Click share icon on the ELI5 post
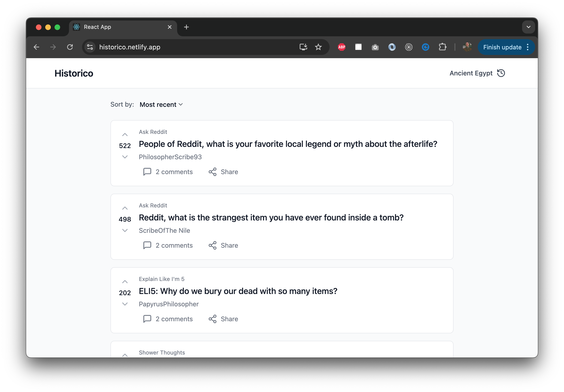Screen dimensions: 564x392 pyautogui.click(x=213, y=319)
